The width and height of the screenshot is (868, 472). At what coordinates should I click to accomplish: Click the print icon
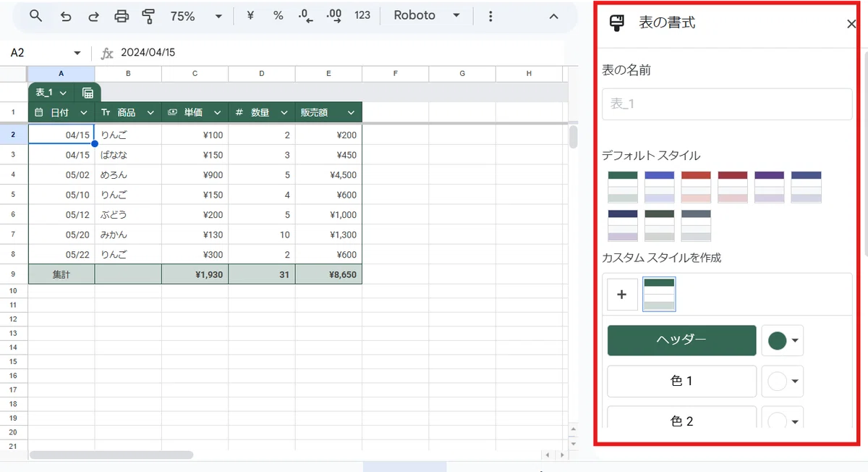pos(122,16)
